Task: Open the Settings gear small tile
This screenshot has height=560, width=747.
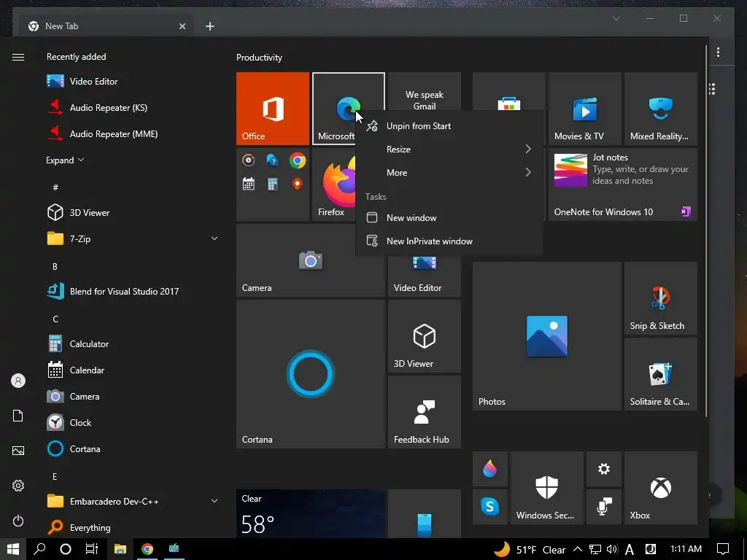Action: [603, 469]
